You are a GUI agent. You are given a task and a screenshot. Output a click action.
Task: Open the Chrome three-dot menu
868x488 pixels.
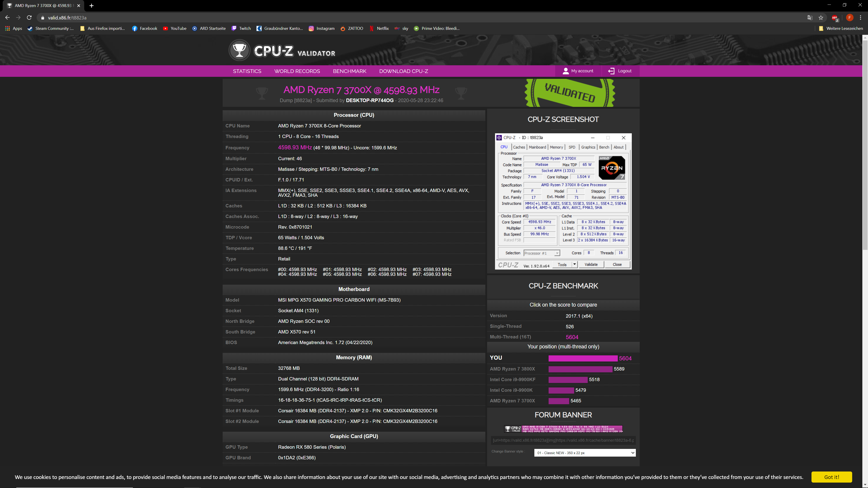click(x=861, y=18)
